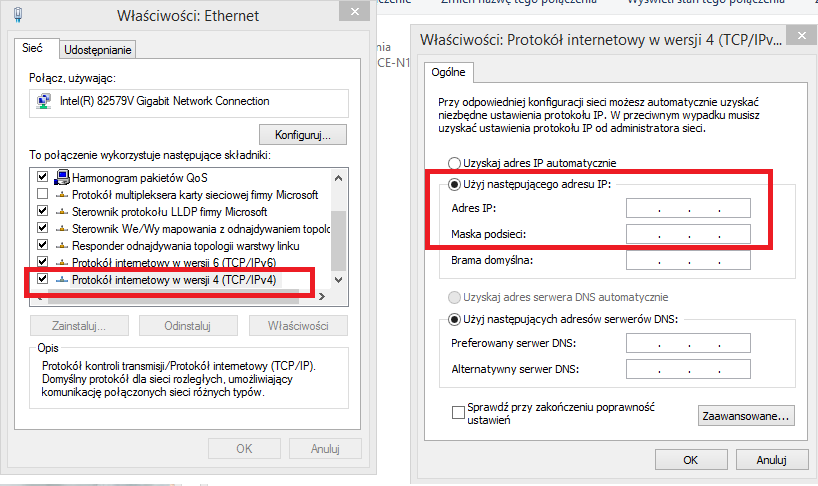This screenshot has width=818, height=486.
Task: Select Uzyskaj adres IP automatycznie radio button
Action: point(454,163)
